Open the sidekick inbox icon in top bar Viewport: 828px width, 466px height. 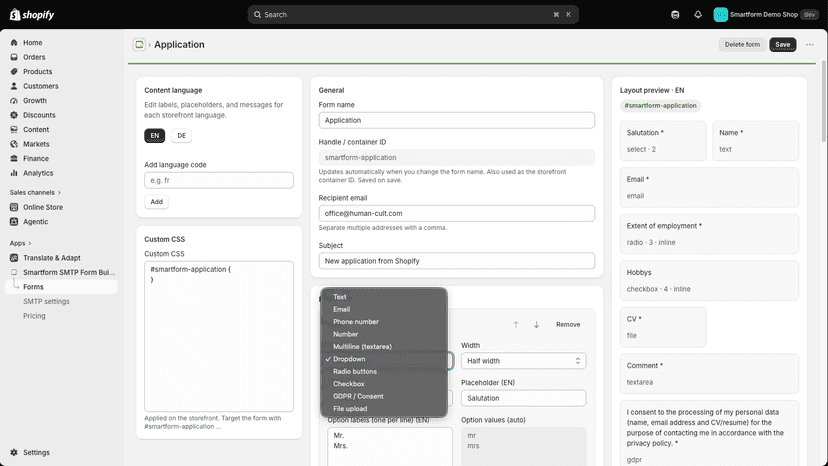click(675, 14)
